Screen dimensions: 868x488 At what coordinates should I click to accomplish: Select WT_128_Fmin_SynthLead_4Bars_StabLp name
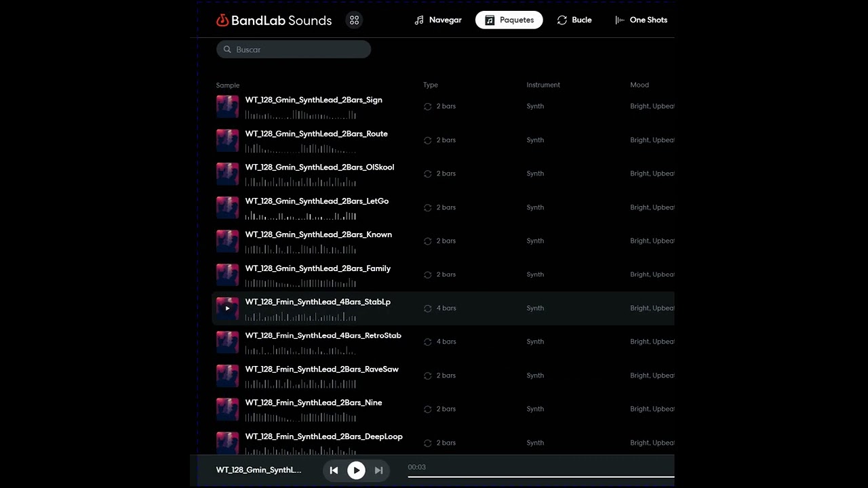[317, 302]
